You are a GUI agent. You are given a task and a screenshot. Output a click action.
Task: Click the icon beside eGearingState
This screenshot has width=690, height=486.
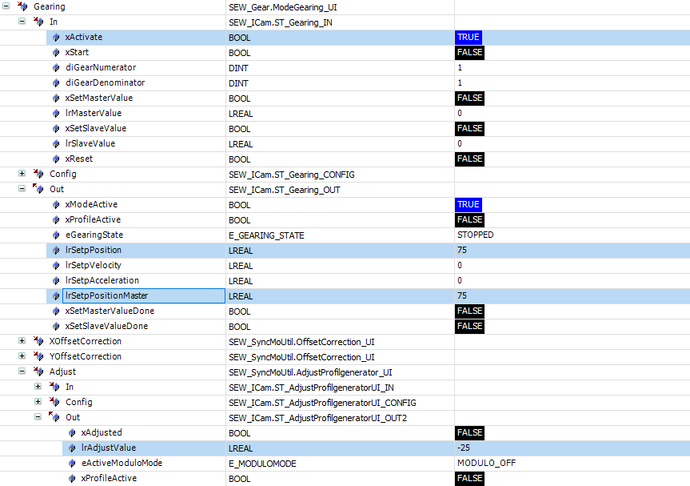(55, 235)
